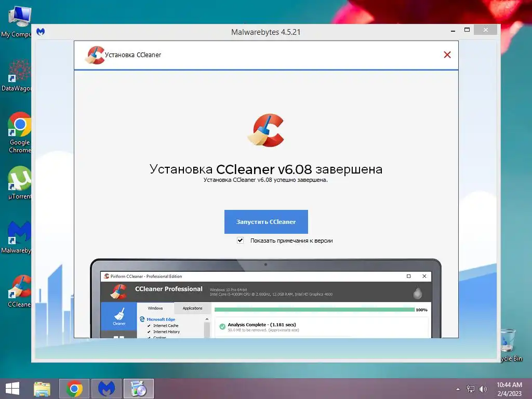This screenshot has height=399, width=532.
Task: Open µTorrent desktop shortcut
Action: [x=19, y=182]
